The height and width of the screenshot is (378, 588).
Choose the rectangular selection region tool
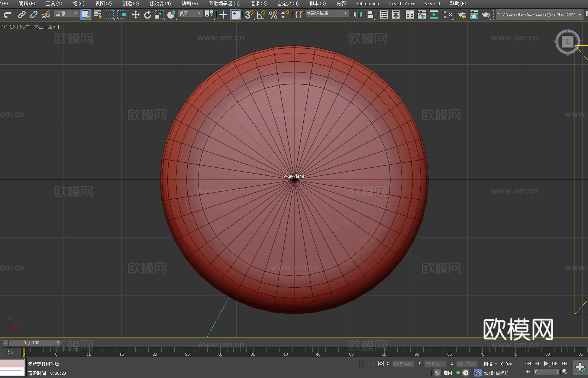click(110, 14)
